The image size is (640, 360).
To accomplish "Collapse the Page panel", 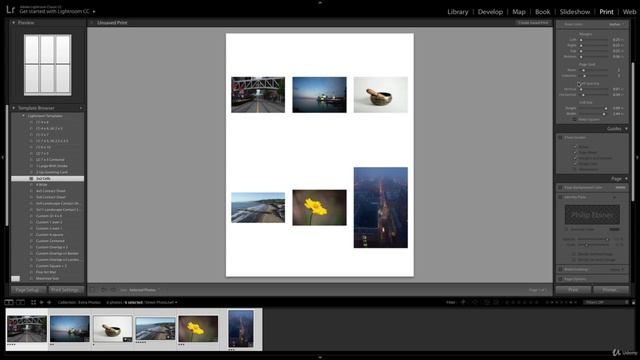I will click(626, 179).
